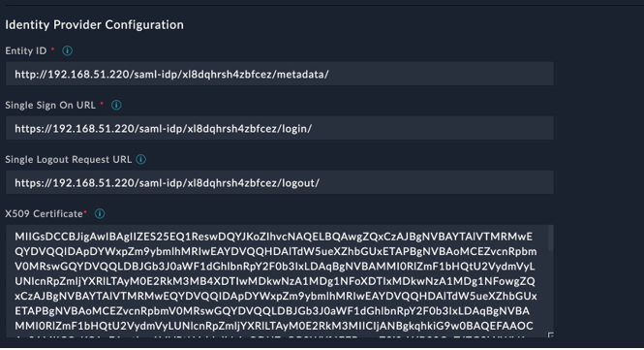The width and height of the screenshot is (644, 350).
Task: Click the Single Sign On URL label
Action: click(x=50, y=105)
